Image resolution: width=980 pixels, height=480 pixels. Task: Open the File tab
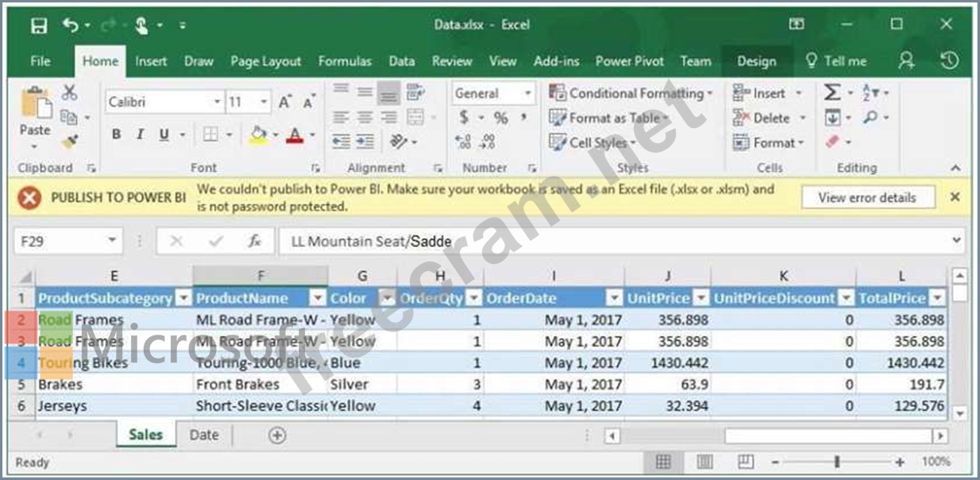(40, 61)
